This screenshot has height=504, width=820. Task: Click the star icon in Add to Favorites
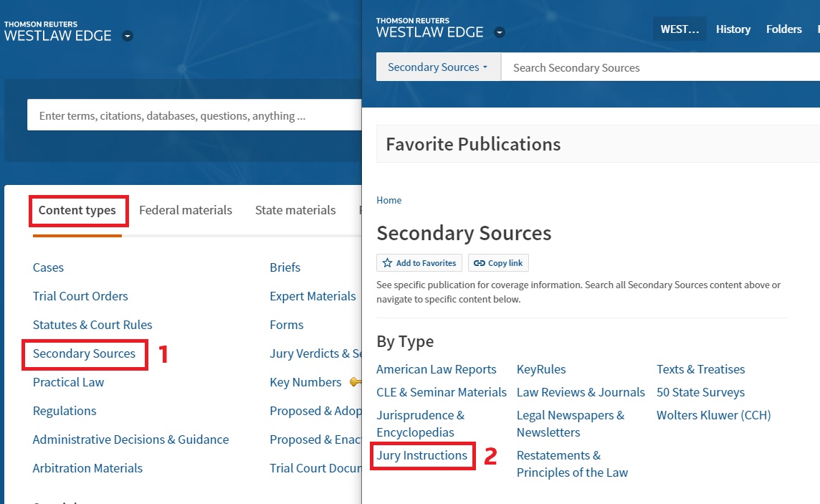(x=387, y=263)
